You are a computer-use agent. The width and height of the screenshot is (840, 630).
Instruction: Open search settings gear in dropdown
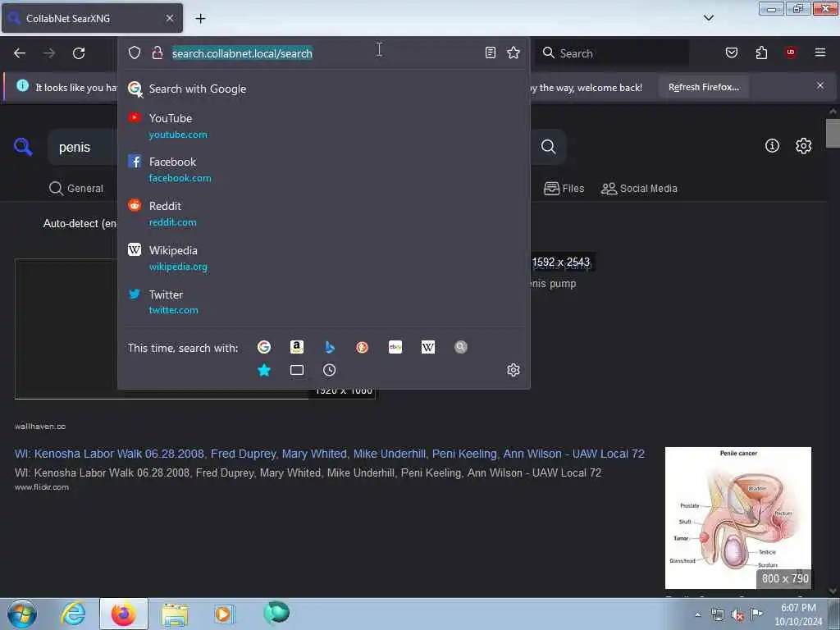pyautogui.click(x=514, y=370)
